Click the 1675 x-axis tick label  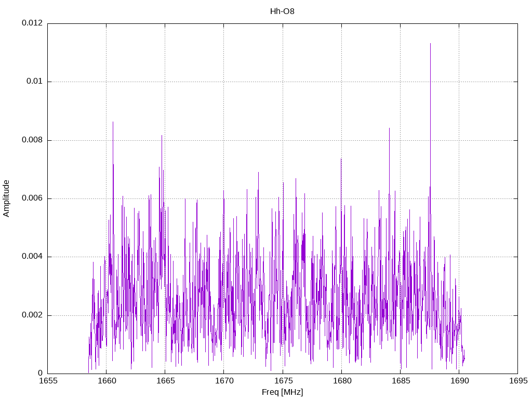[283, 381]
